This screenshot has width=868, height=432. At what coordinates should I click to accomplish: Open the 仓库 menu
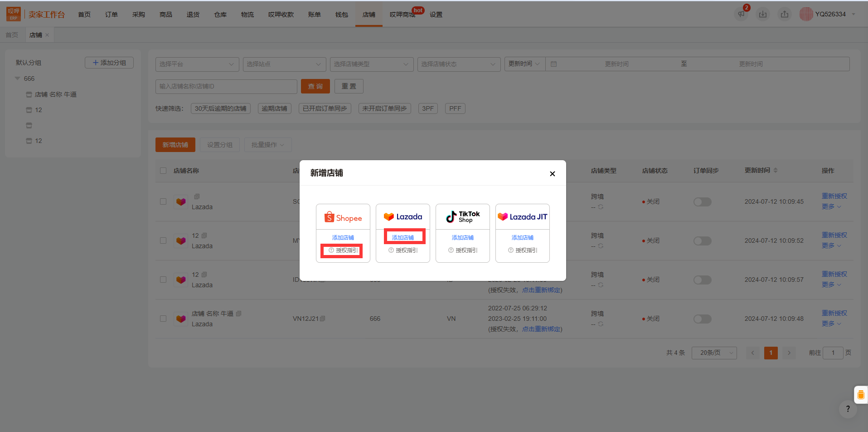[220, 15]
